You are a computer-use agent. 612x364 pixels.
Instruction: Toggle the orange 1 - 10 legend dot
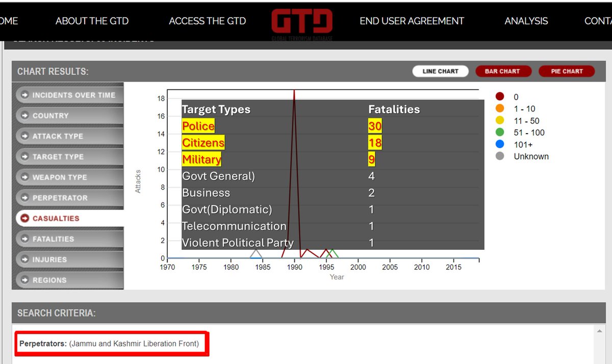click(500, 108)
